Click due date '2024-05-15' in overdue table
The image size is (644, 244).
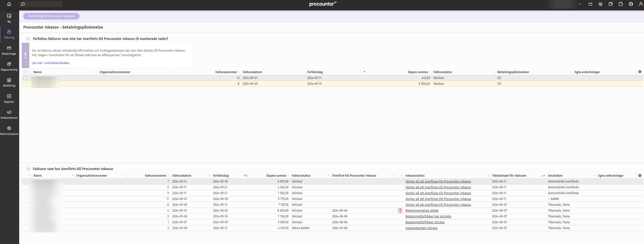(x=314, y=84)
